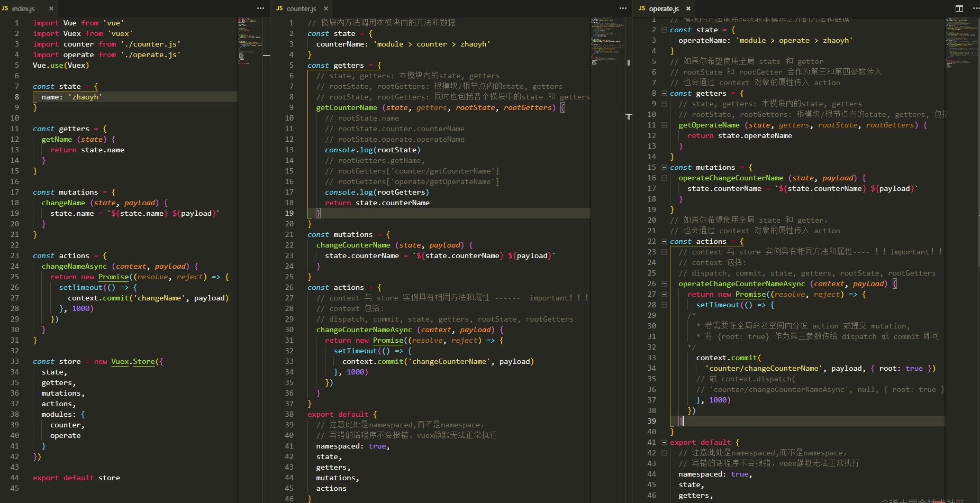980x503 pixels.
Task: Fold the comment block at operate.js line 9
Action: (x=664, y=104)
